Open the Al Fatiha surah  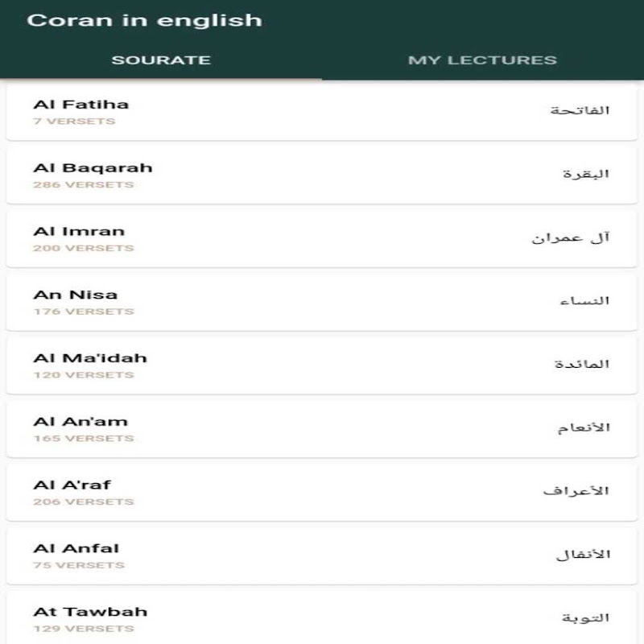pos(322,111)
